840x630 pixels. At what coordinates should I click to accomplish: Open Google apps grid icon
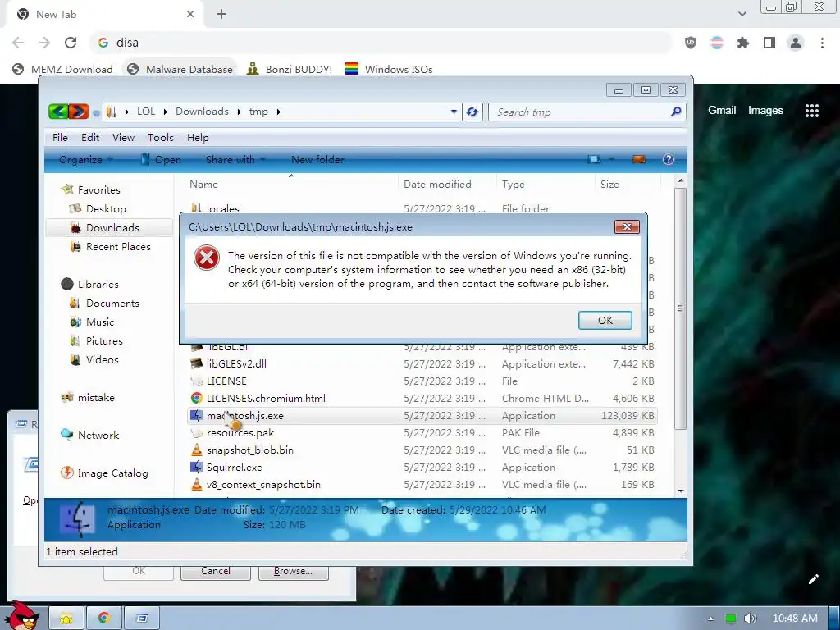point(811,111)
